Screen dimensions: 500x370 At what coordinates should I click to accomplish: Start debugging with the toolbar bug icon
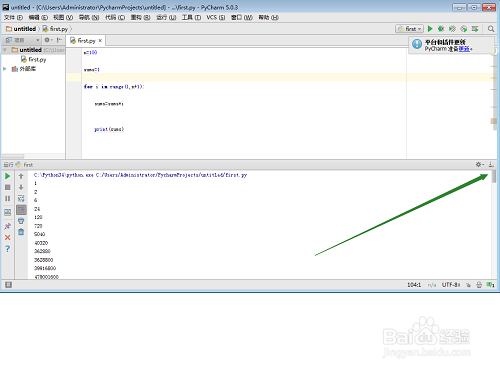[x=441, y=29]
